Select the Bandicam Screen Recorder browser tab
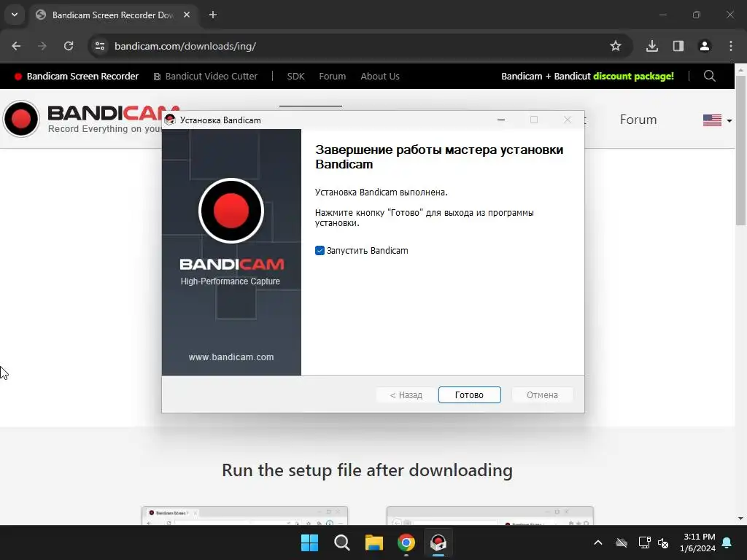 113,15
